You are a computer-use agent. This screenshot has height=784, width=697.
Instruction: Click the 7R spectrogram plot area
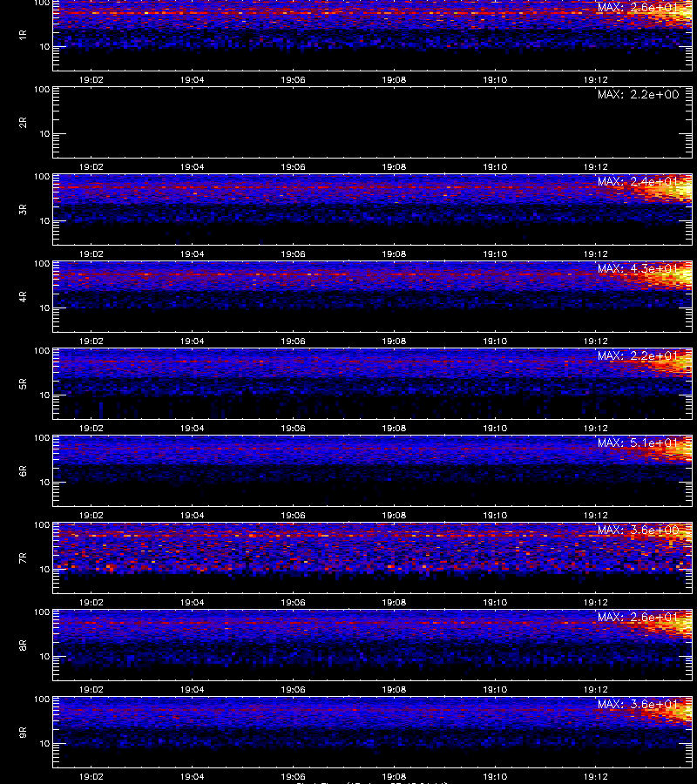[x=373, y=558]
